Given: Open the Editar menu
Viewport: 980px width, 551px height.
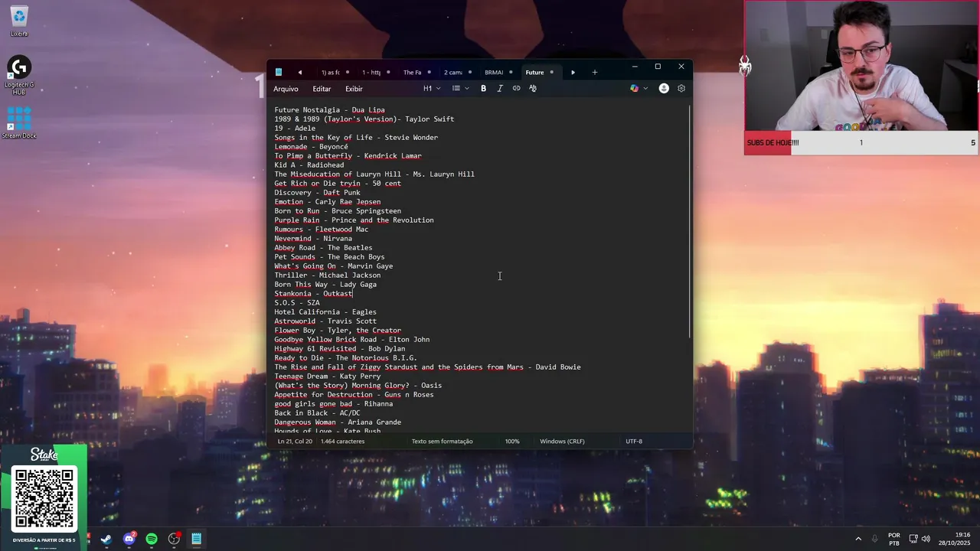Looking at the screenshot, I should 322,89.
